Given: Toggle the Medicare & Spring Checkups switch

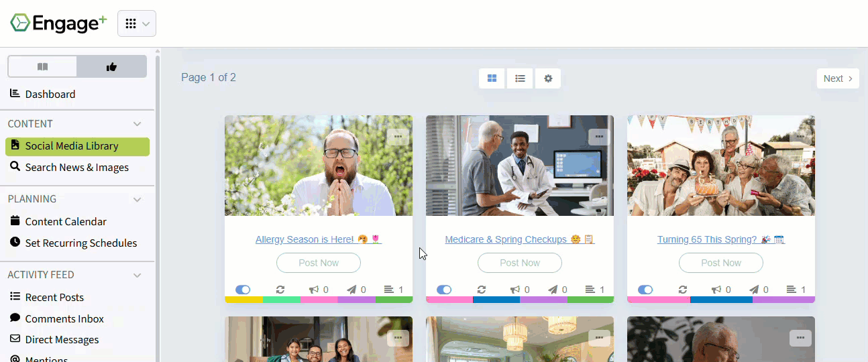Looking at the screenshot, I should click(444, 290).
